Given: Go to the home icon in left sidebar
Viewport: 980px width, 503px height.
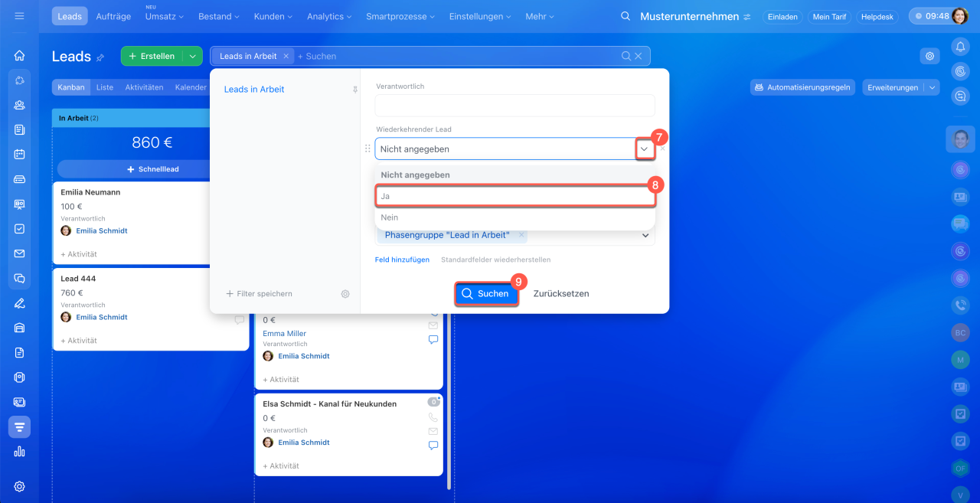Looking at the screenshot, I should [x=19, y=55].
